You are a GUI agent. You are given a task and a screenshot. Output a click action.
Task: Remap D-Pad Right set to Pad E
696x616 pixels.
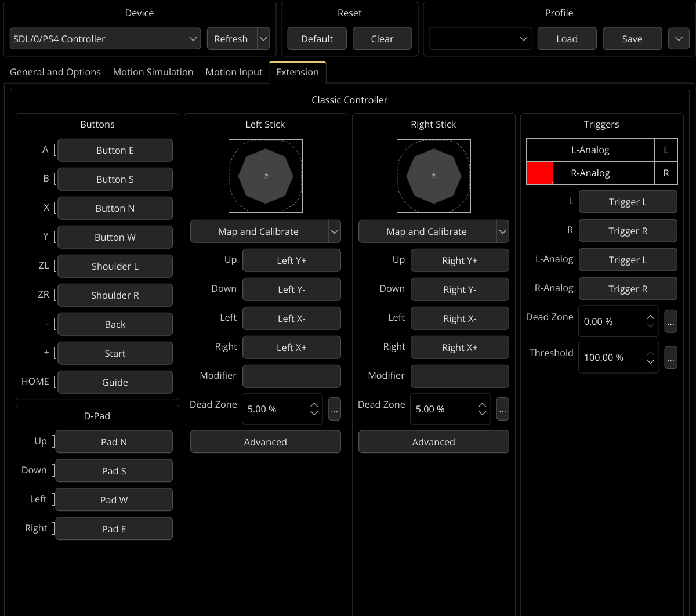click(114, 529)
